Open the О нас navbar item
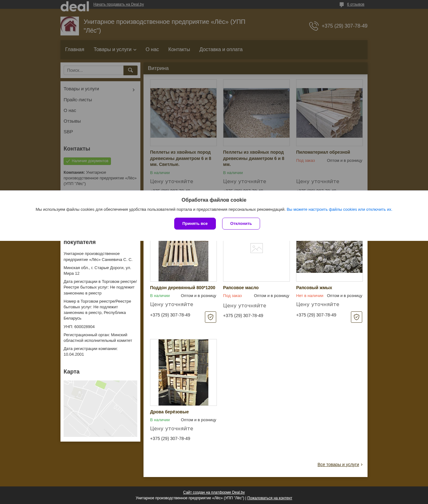 click(x=152, y=50)
